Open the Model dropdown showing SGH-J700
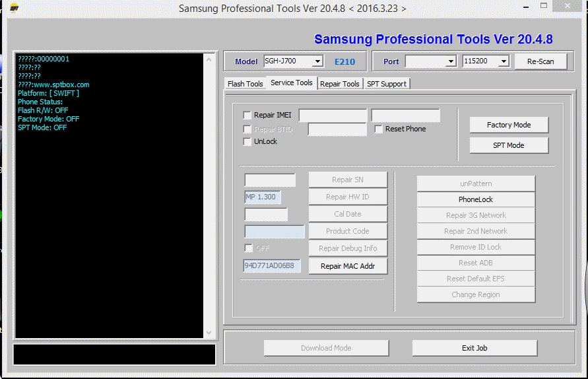 point(317,61)
